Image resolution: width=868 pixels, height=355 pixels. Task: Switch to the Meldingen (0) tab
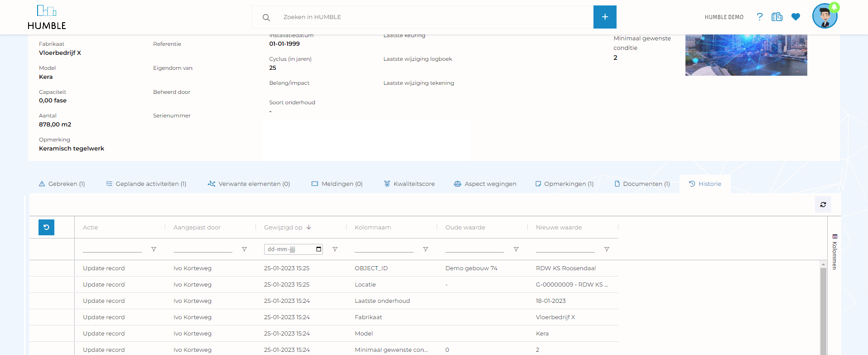pos(337,184)
